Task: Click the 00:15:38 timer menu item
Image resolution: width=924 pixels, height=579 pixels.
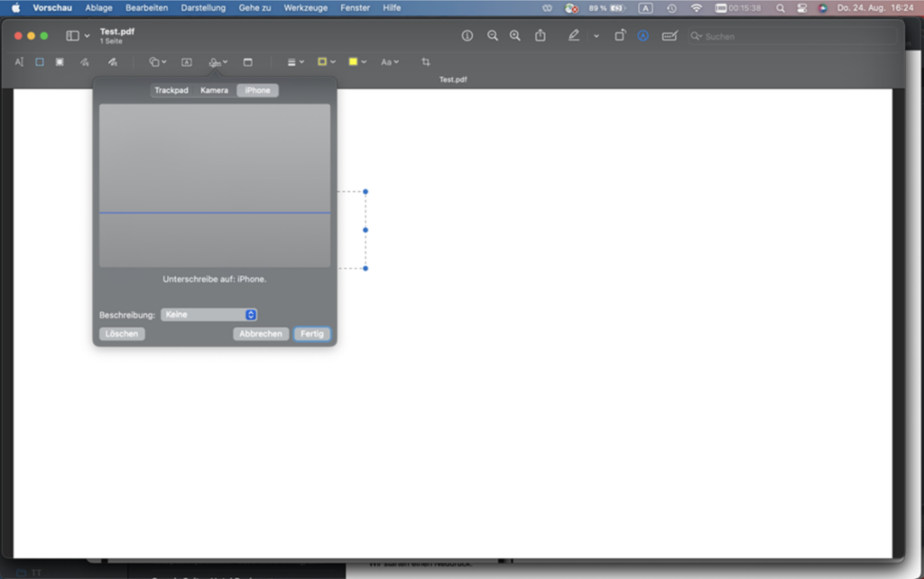Action: [738, 7]
